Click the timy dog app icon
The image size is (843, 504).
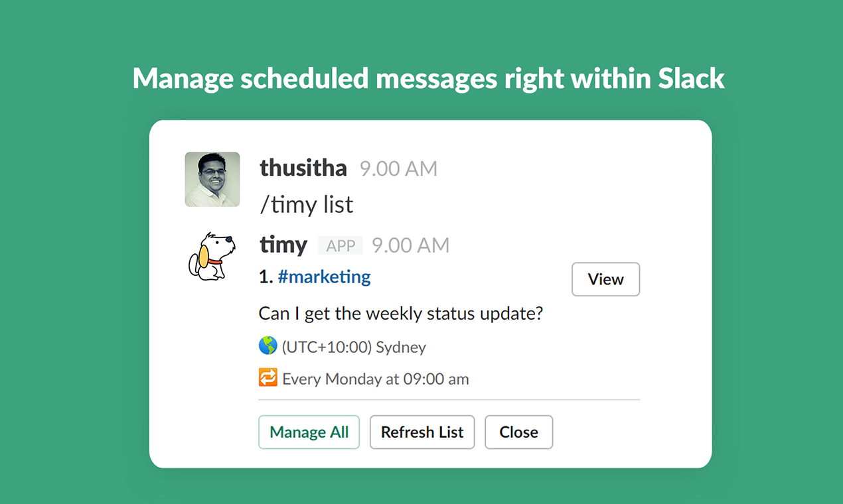[x=212, y=256]
